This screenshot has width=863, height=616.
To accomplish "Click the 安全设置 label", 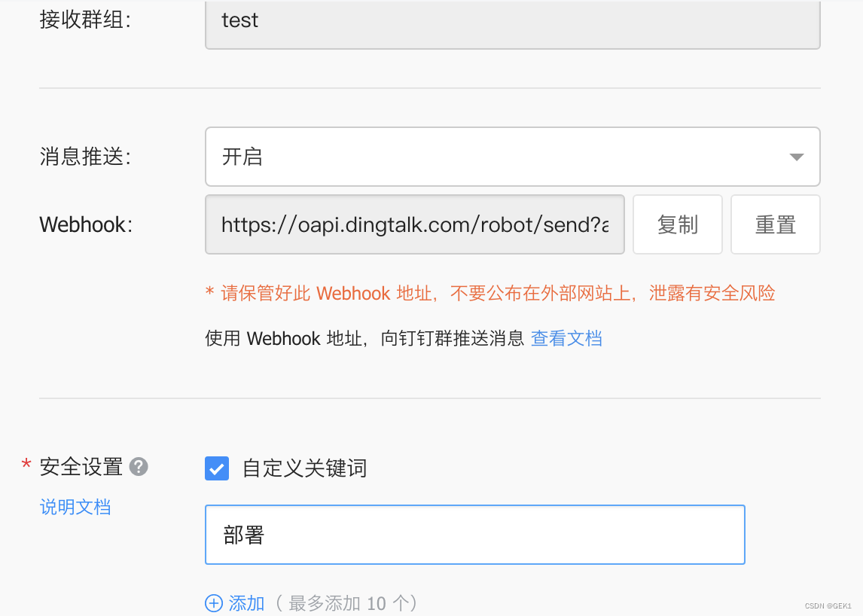I will coord(81,467).
